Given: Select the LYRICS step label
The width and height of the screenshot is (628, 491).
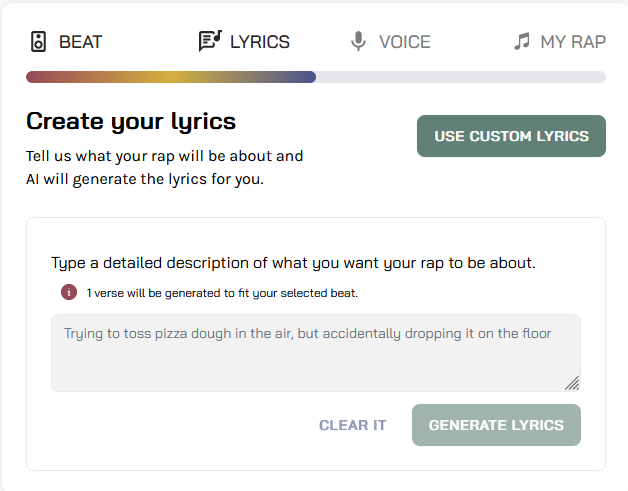Looking at the screenshot, I should [x=259, y=42].
